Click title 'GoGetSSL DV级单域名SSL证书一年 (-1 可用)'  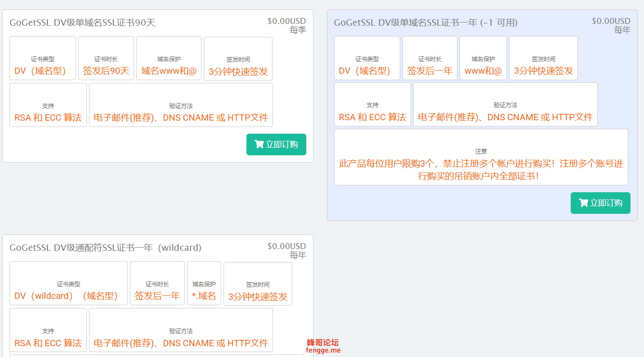(x=425, y=23)
